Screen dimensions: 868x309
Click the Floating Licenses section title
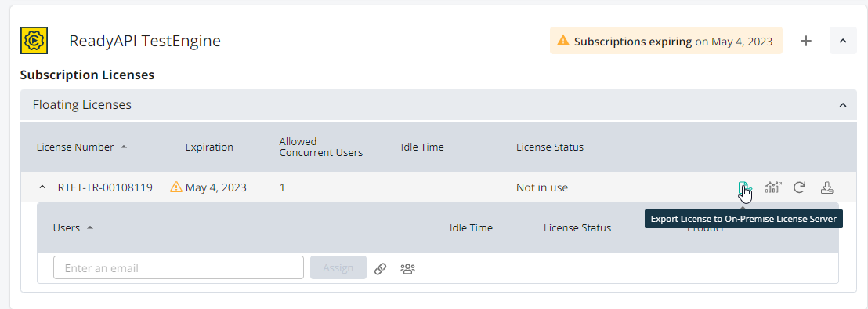click(82, 104)
